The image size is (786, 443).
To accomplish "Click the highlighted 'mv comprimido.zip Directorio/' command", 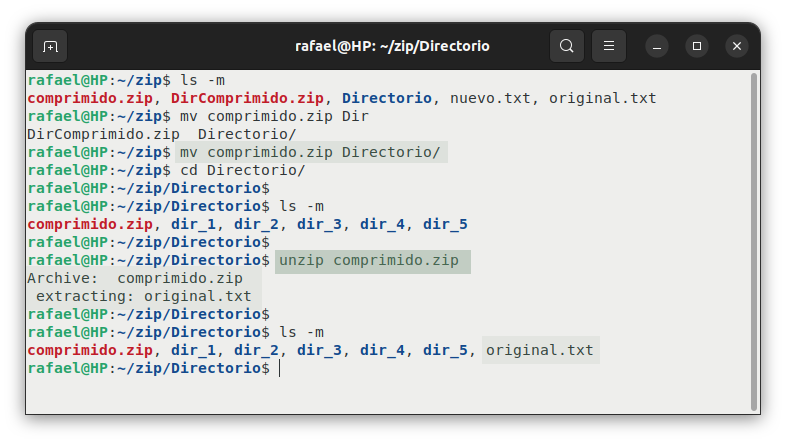I will coord(310,152).
